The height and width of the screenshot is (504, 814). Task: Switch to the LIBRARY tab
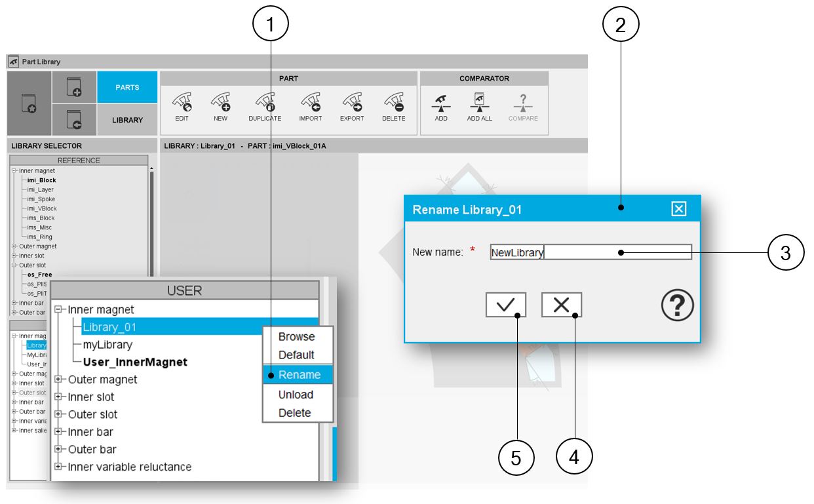tap(127, 120)
